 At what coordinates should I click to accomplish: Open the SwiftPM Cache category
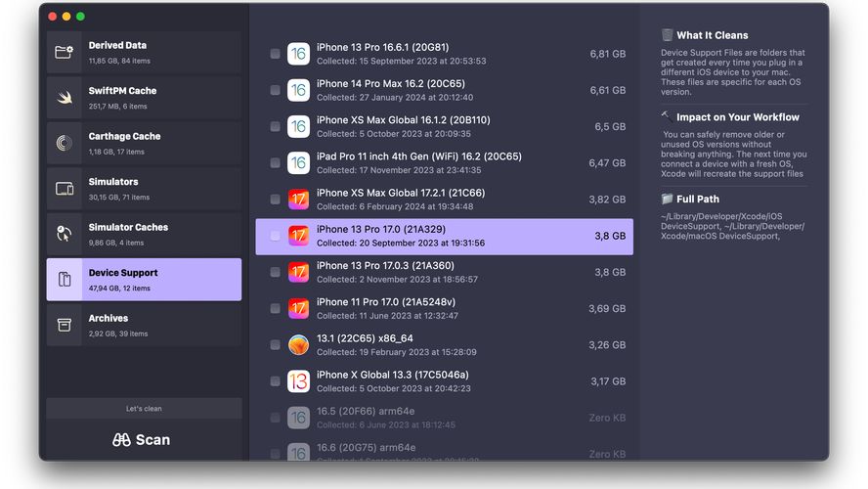(x=144, y=98)
